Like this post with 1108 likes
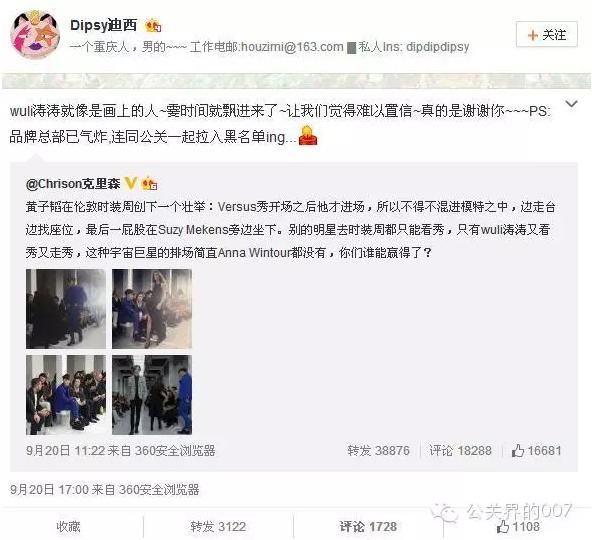Screen dimensions: 592x540 [x=518, y=526]
